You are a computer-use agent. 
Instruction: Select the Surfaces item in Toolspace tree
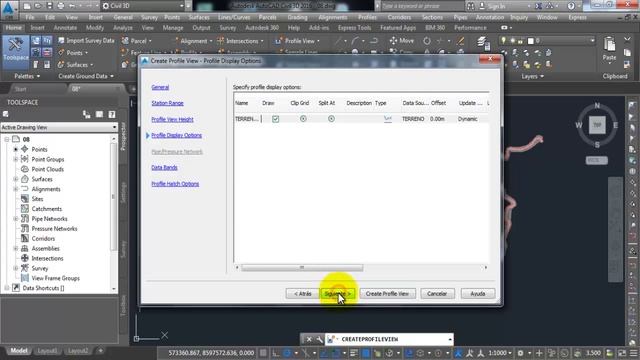(x=42, y=179)
